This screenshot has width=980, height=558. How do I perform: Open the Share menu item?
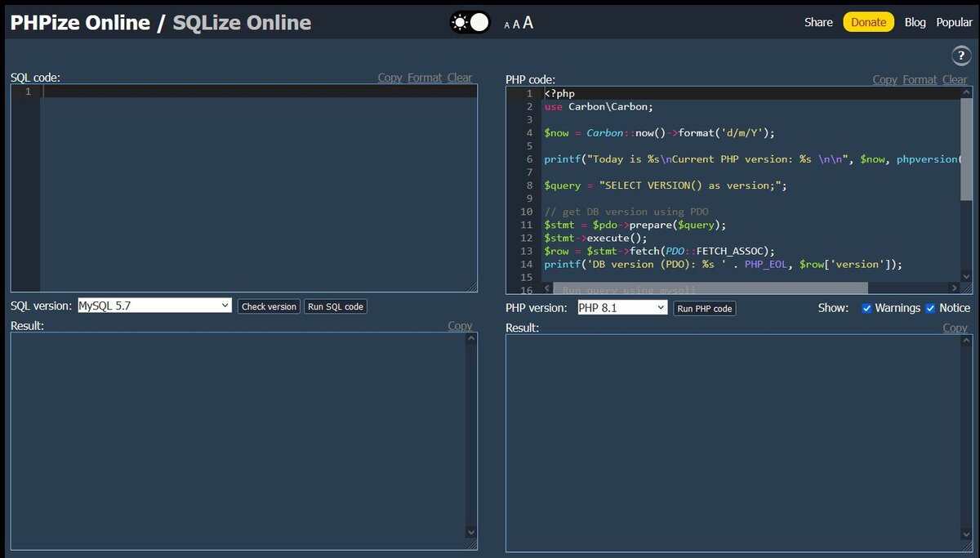point(818,23)
